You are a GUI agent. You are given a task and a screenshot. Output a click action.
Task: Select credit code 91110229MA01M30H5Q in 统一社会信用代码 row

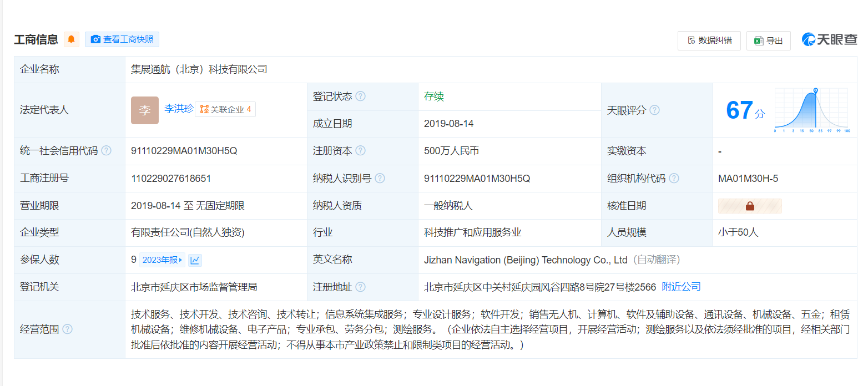click(184, 151)
